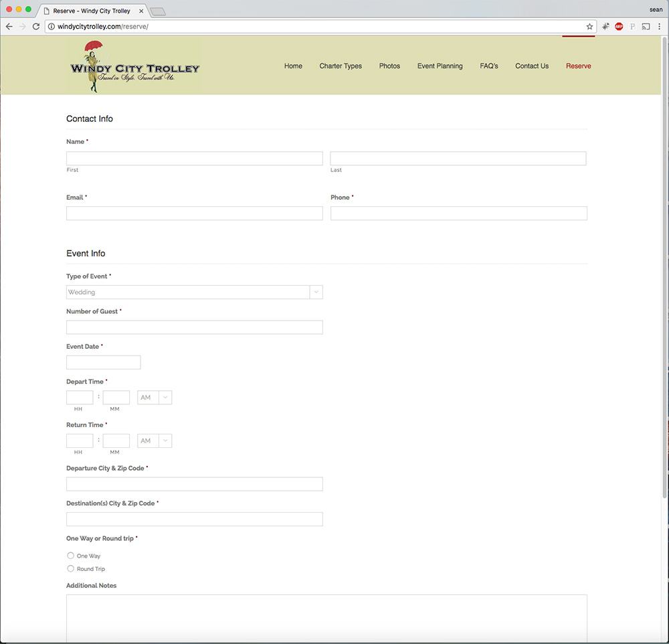Open the Type of Event dropdown
Screen dimensions: 669x644
[194, 293]
